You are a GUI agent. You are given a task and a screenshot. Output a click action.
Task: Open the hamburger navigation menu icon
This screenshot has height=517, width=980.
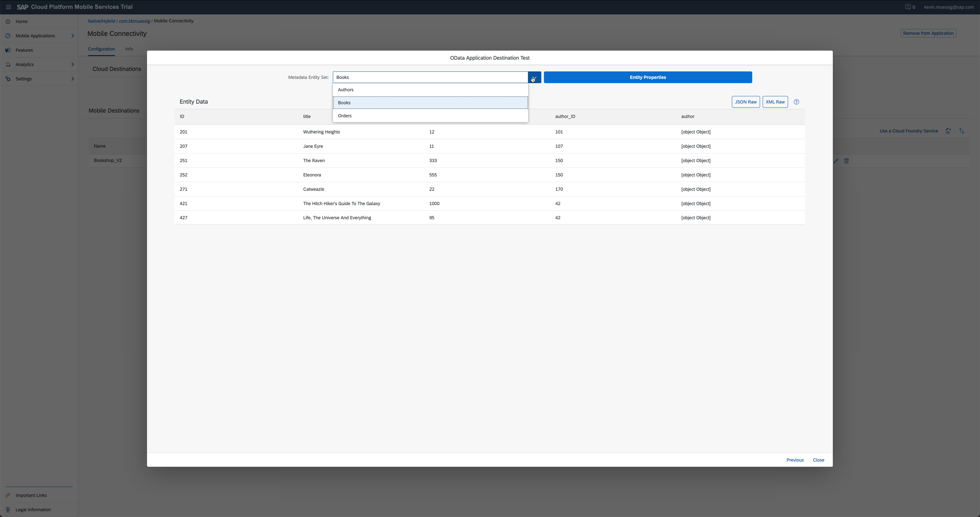point(8,7)
